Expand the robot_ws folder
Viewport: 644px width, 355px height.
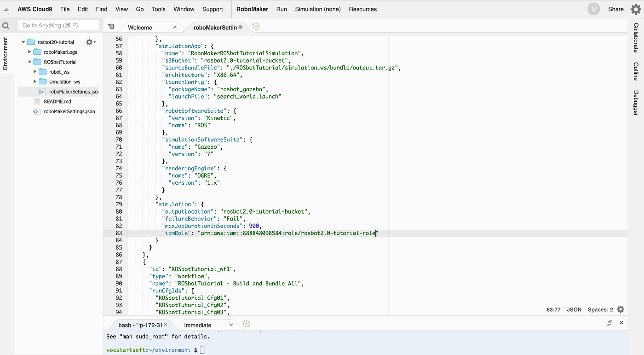(x=35, y=71)
